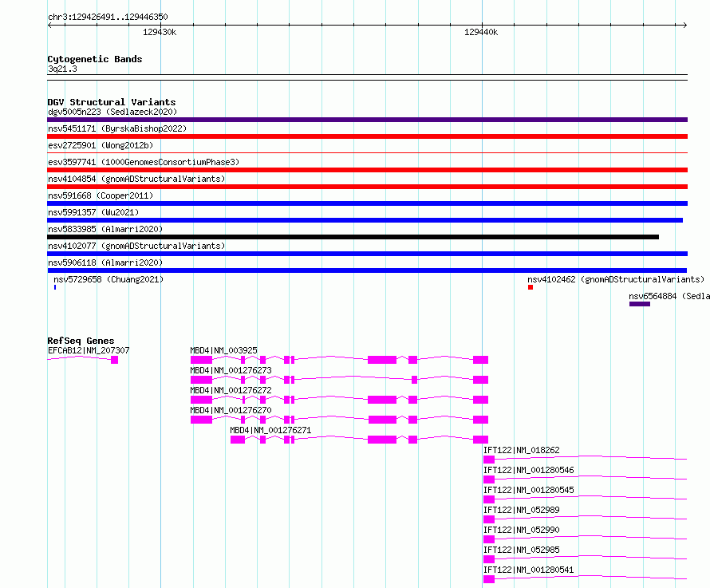
Task: Click nsv5729658 (Chuang2021) variant label
Action: [108, 279]
